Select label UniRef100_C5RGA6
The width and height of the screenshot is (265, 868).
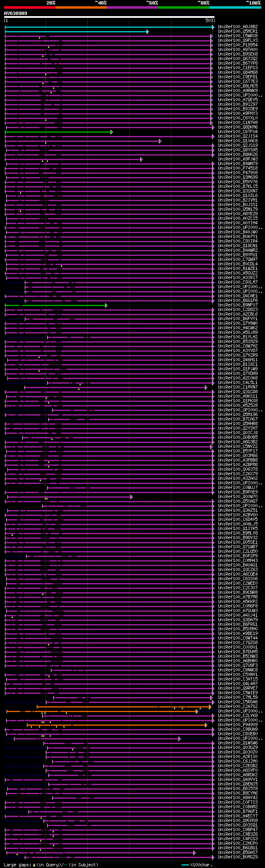pos(238,702)
